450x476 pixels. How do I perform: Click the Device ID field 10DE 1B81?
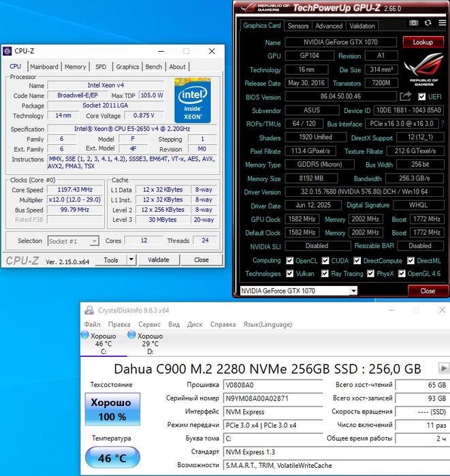click(408, 110)
